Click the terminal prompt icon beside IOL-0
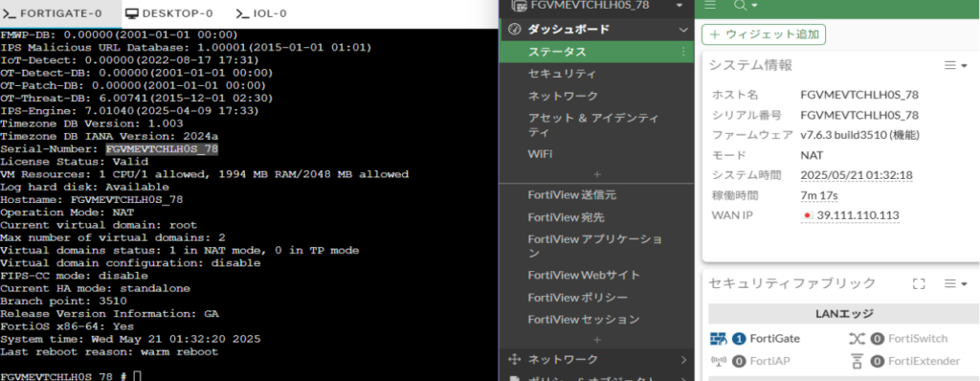Screen dimensions: 980x381 [242, 13]
